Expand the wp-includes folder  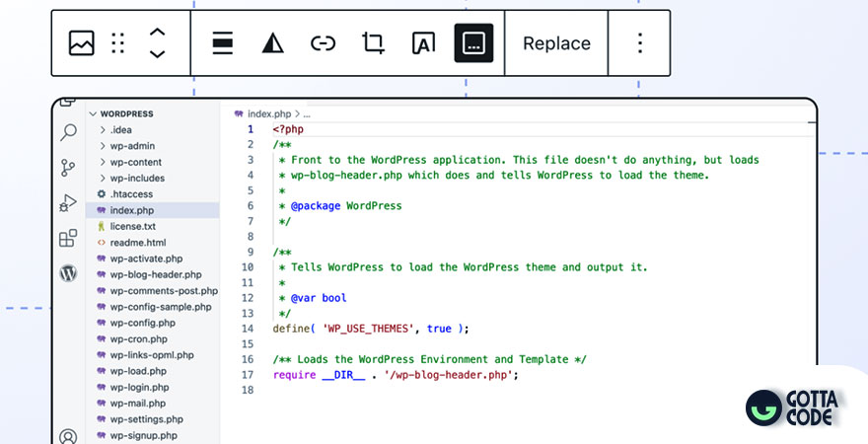coord(132,179)
